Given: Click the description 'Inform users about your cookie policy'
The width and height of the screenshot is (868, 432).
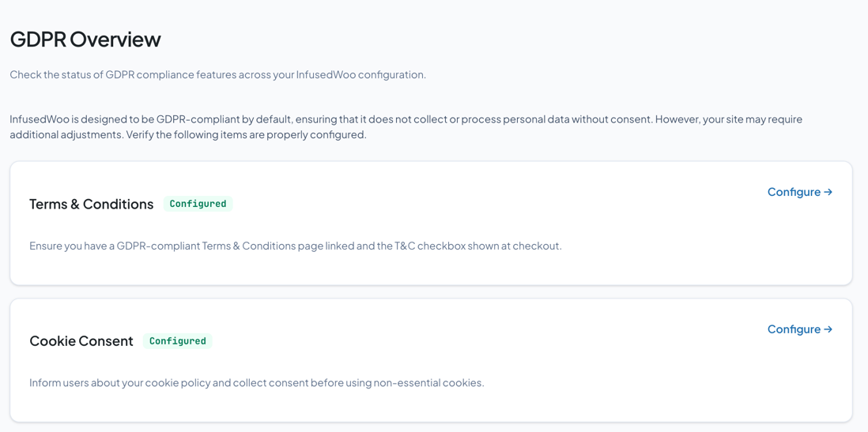Looking at the screenshot, I should 257,383.
